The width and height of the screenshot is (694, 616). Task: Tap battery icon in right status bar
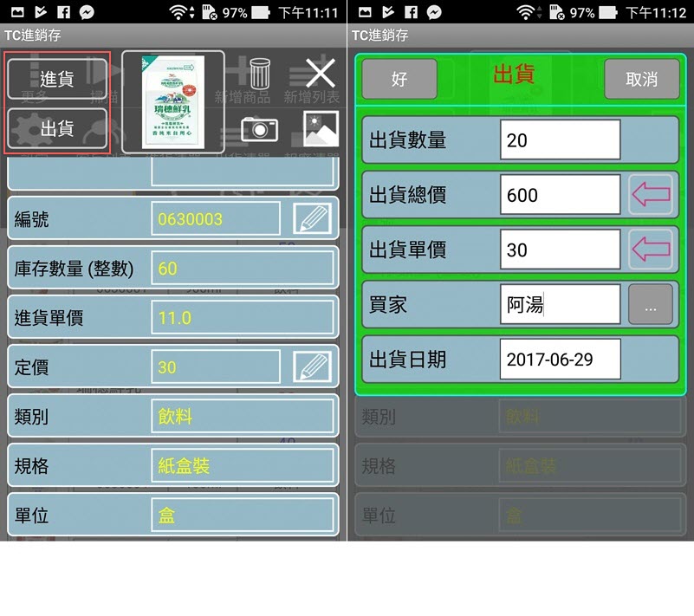pos(608,12)
